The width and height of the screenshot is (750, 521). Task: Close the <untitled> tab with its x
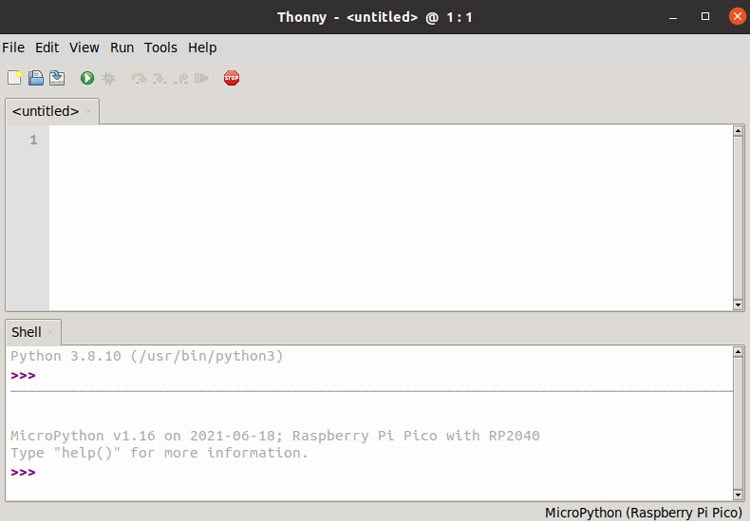click(88, 111)
